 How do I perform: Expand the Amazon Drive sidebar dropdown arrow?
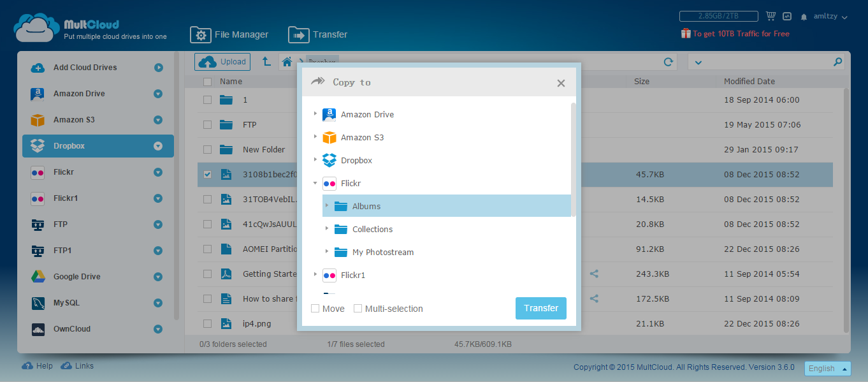click(x=158, y=94)
